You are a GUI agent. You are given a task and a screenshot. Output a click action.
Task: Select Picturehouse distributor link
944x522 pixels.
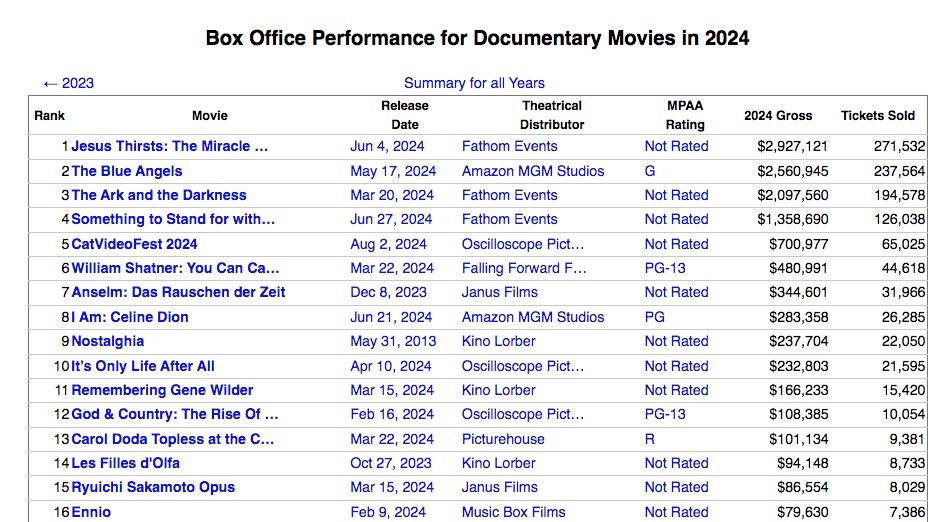(503, 439)
